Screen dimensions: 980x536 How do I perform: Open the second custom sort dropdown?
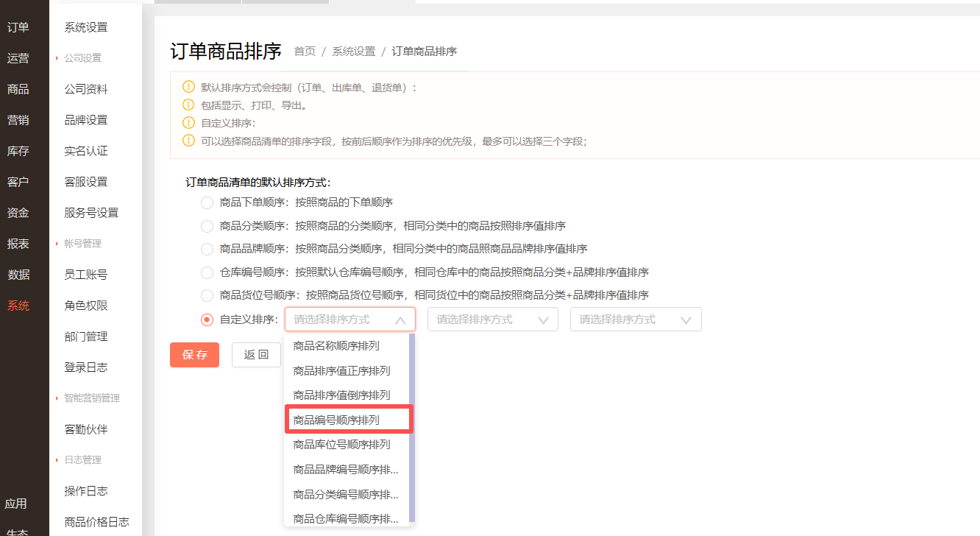click(493, 320)
